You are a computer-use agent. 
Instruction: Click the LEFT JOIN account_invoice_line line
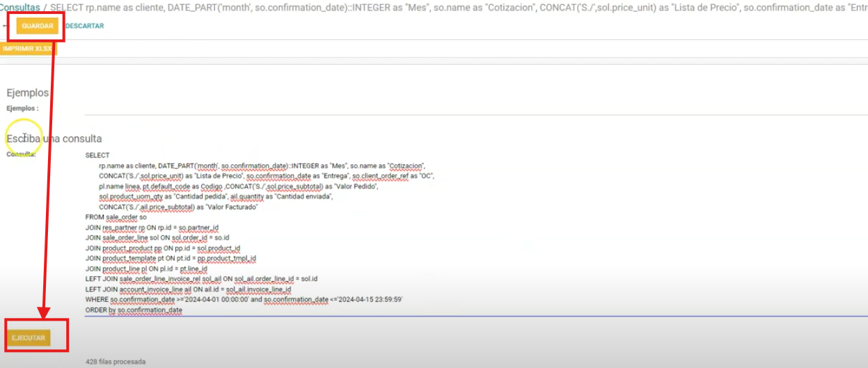point(188,289)
